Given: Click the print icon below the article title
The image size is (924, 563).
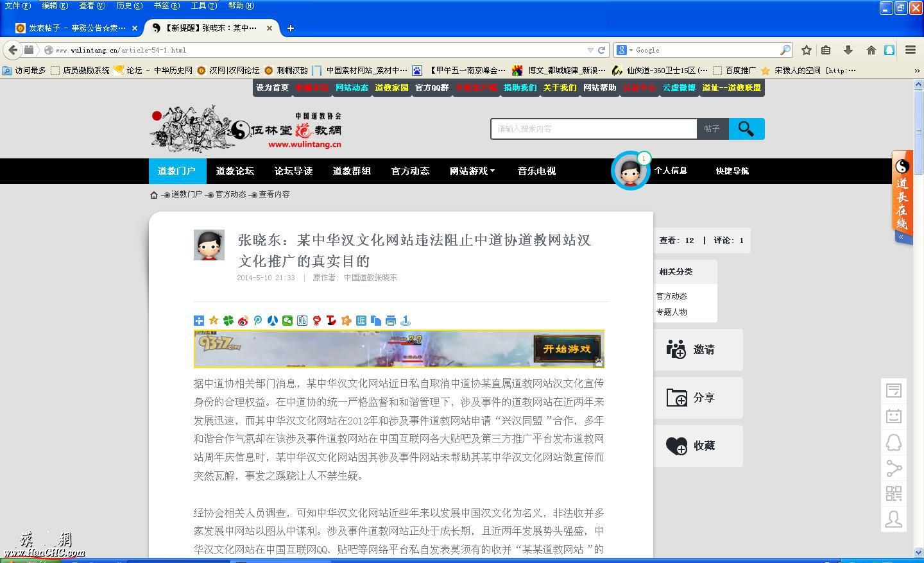Looking at the screenshot, I should pyautogui.click(x=392, y=321).
